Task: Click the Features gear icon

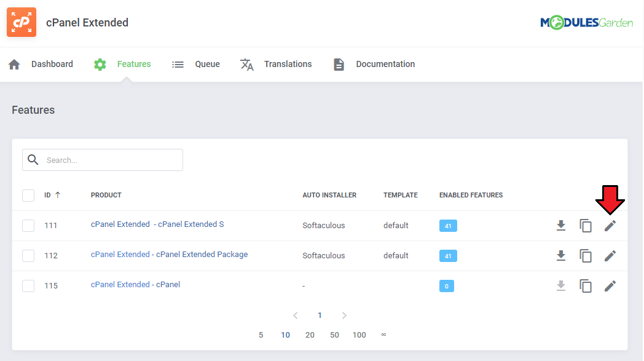Action: tap(100, 64)
